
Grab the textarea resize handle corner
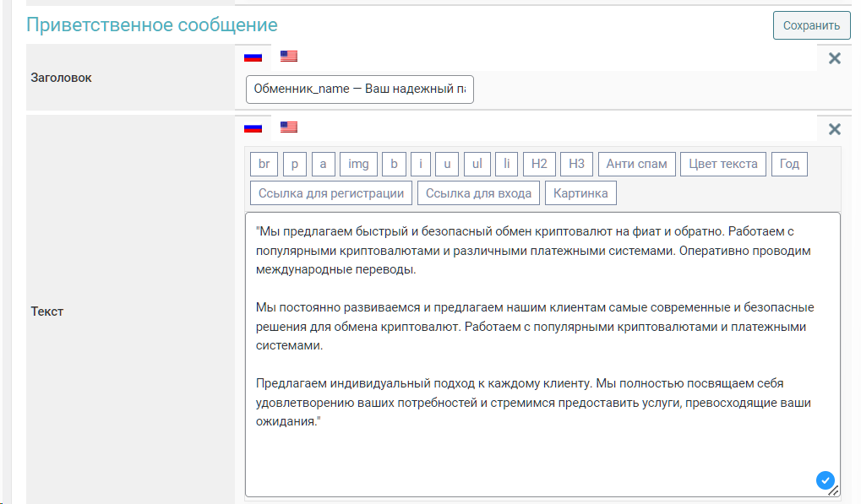point(834,490)
